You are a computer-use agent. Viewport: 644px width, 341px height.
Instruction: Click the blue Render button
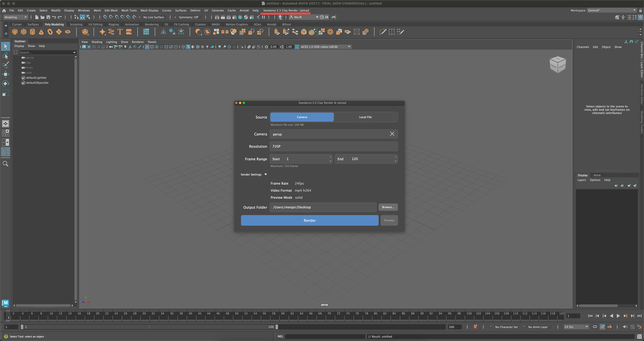pos(309,220)
